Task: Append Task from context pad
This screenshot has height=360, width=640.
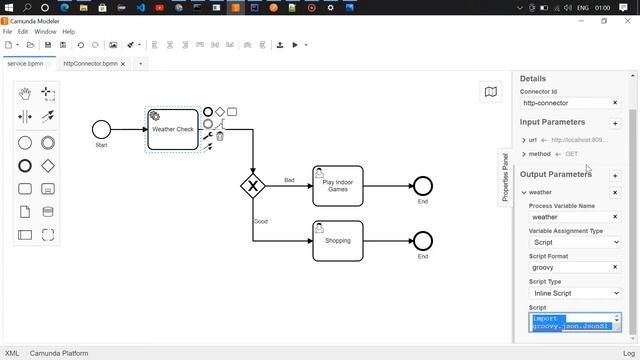Action: coord(232,112)
